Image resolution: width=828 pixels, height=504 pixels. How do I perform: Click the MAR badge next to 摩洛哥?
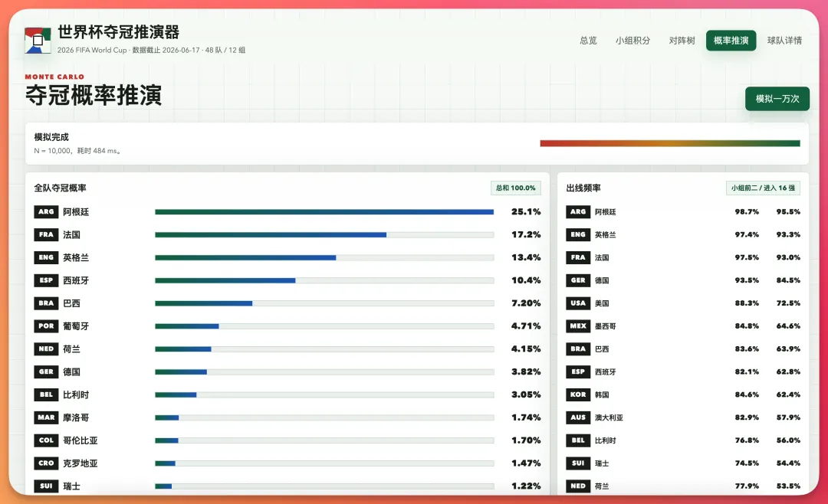pyautogui.click(x=46, y=417)
